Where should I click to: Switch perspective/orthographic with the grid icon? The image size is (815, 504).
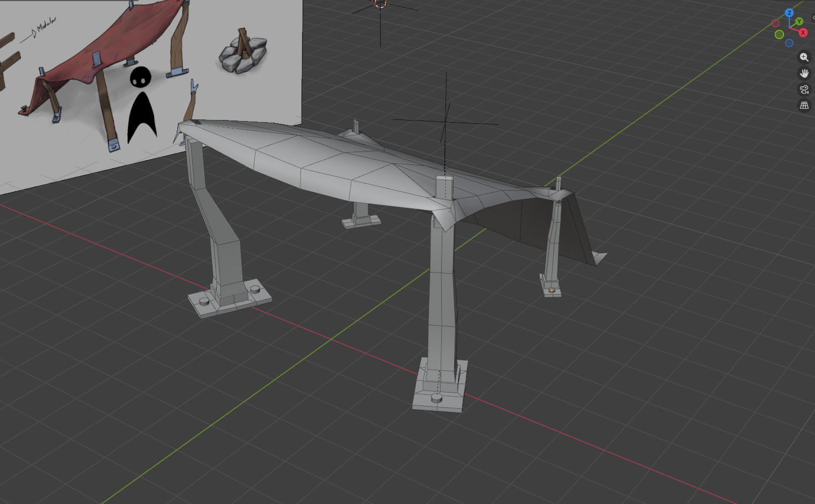pos(804,106)
